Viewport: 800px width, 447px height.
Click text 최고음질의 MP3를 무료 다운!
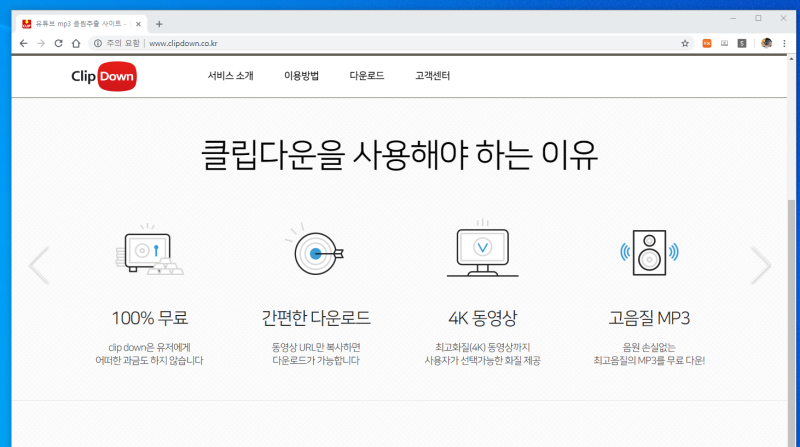click(x=649, y=361)
